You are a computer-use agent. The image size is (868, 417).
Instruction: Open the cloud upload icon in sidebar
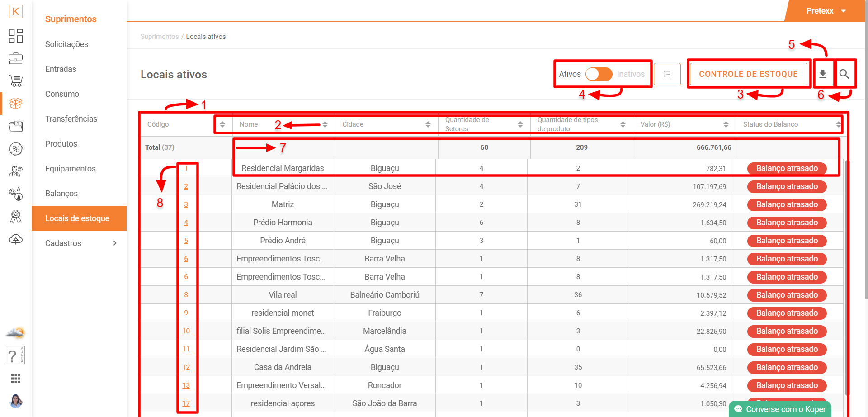pos(16,239)
